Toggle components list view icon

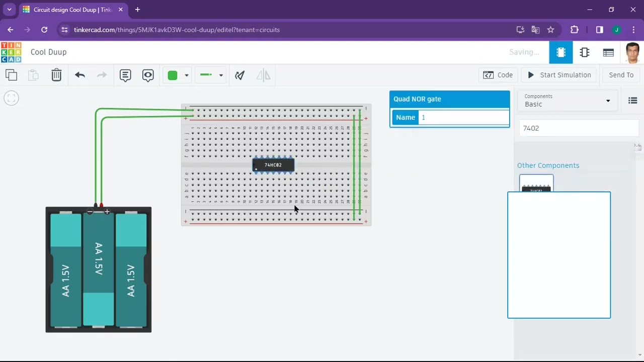(x=633, y=101)
